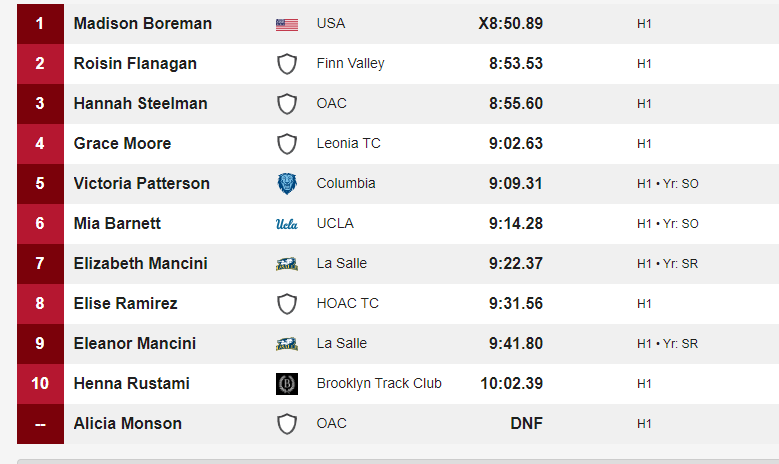Open the UCLA team link

tap(335, 224)
